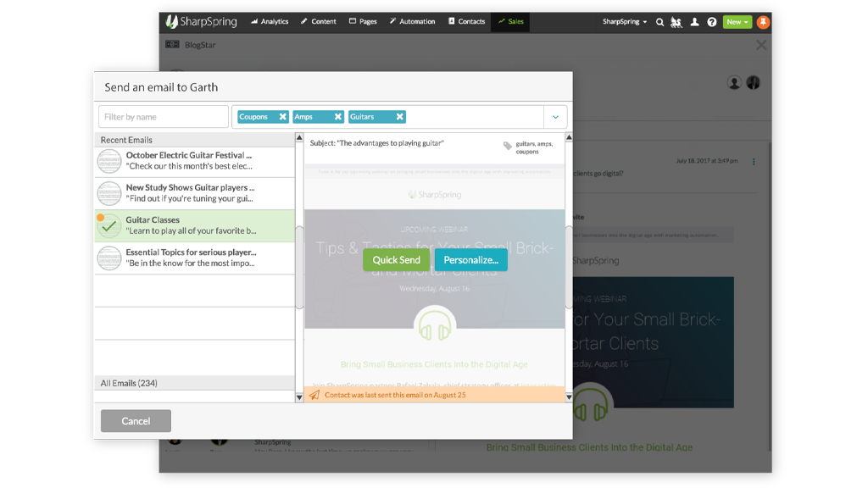Click the orange pin icon in navbar
The width and height of the screenshot is (868, 488).
tap(763, 22)
